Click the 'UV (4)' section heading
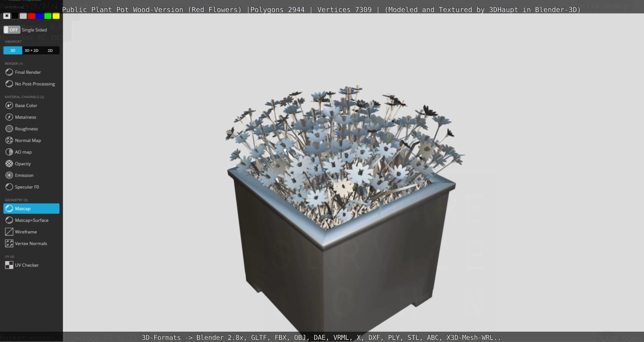 coord(9,257)
